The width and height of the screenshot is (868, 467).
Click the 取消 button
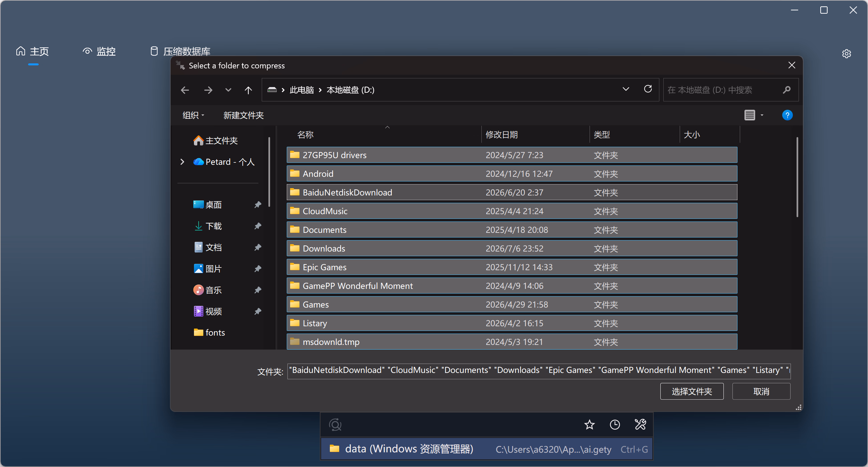point(761,391)
